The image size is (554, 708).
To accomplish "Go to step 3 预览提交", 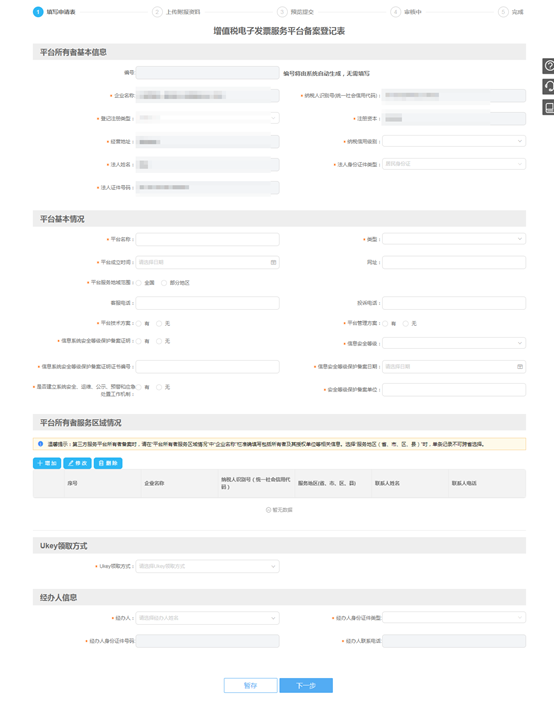I will [295, 12].
